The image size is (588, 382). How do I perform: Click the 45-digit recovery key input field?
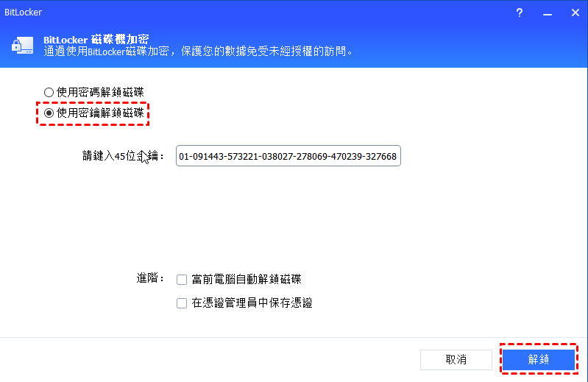click(x=288, y=156)
